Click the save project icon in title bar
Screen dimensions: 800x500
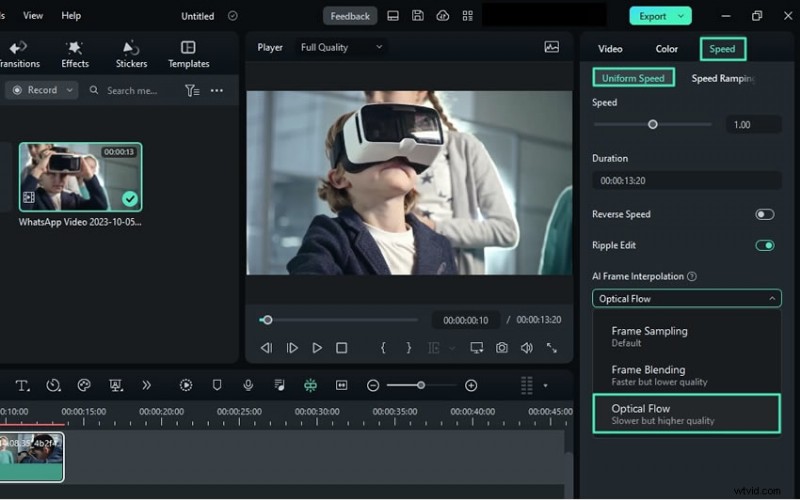tap(418, 16)
